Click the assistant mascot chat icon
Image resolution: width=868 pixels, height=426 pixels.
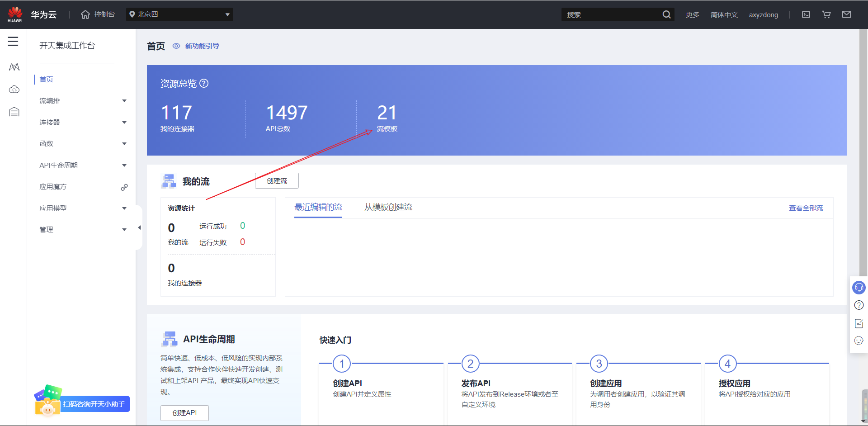(x=47, y=401)
